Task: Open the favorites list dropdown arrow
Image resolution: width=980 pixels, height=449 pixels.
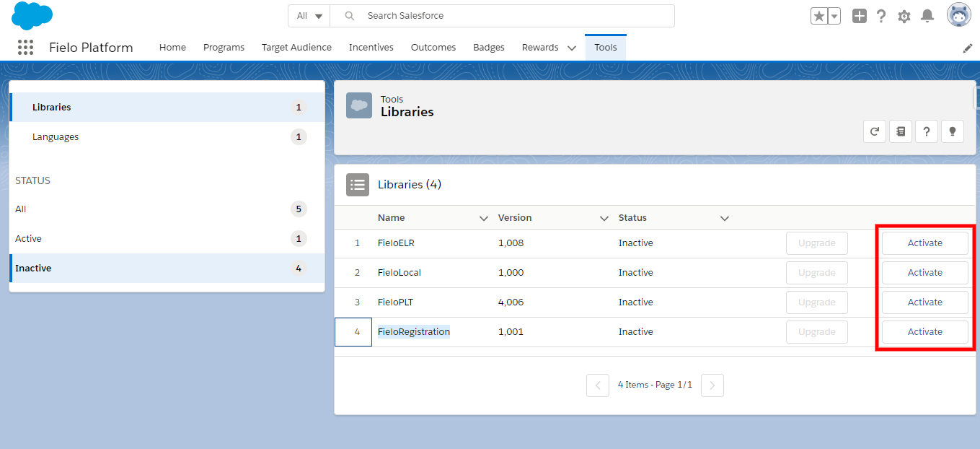Action: tap(834, 16)
